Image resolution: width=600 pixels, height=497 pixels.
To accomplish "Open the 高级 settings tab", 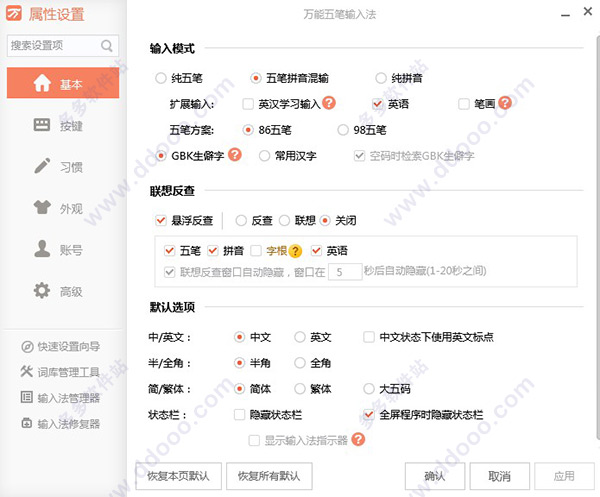I will pyautogui.click(x=63, y=291).
